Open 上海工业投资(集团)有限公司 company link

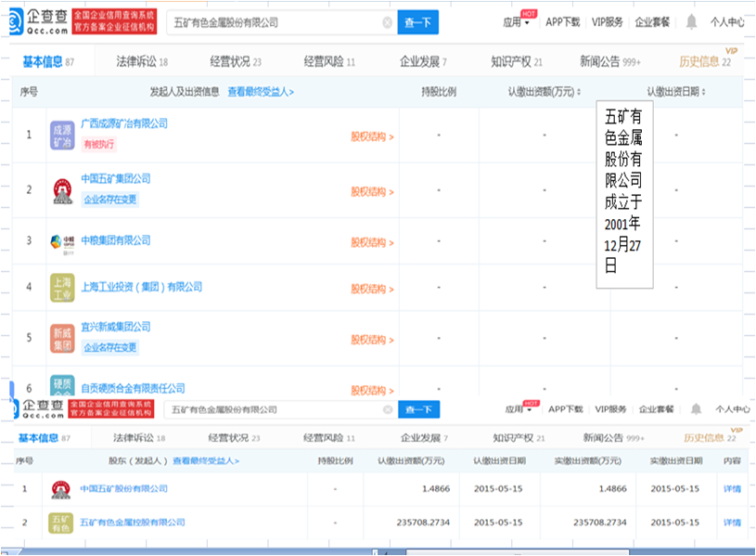click(x=141, y=287)
